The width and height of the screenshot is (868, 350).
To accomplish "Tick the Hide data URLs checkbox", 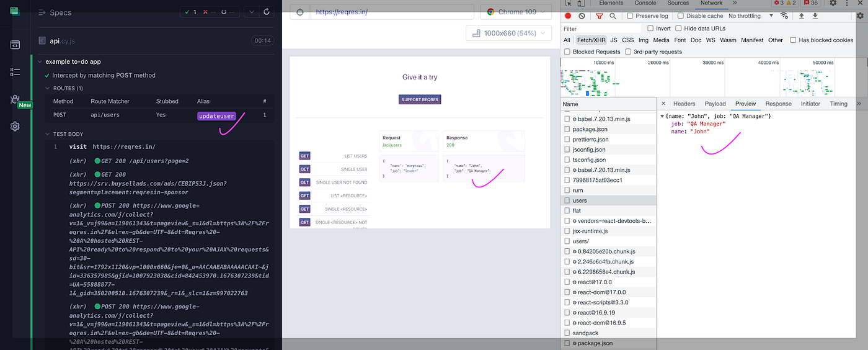I will pyautogui.click(x=678, y=29).
